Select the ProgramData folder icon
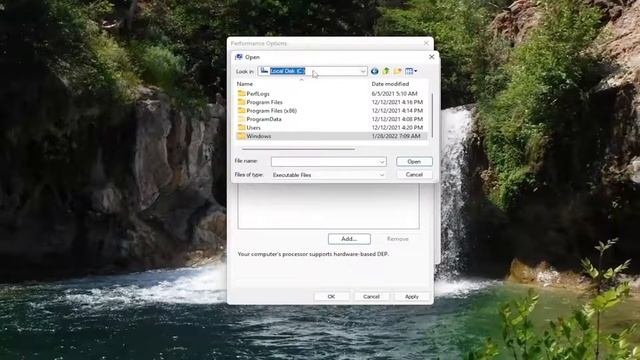 tap(241, 119)
